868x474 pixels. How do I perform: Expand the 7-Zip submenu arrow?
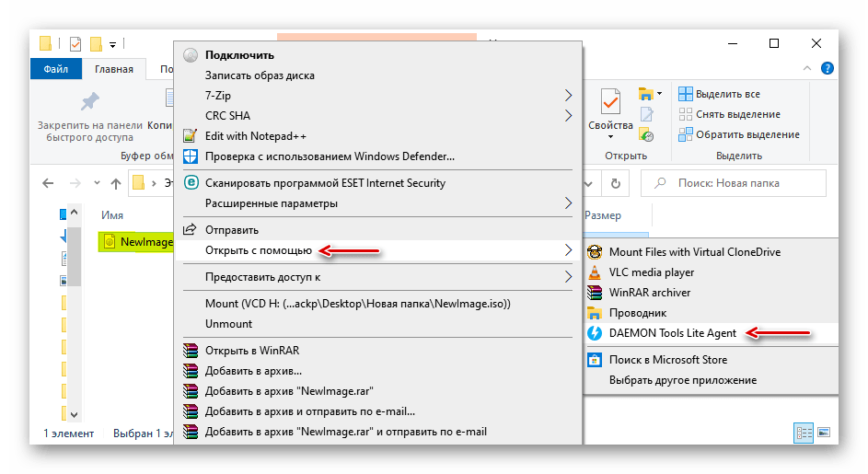(568, 96)
